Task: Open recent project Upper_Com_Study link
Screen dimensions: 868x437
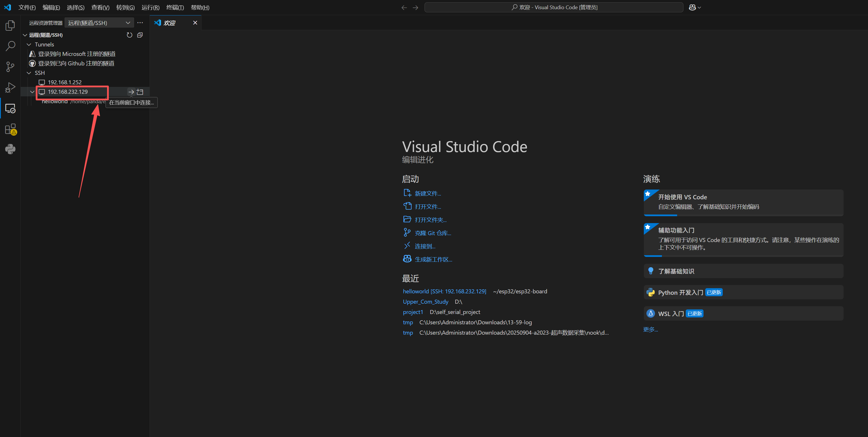Action: 425,302
